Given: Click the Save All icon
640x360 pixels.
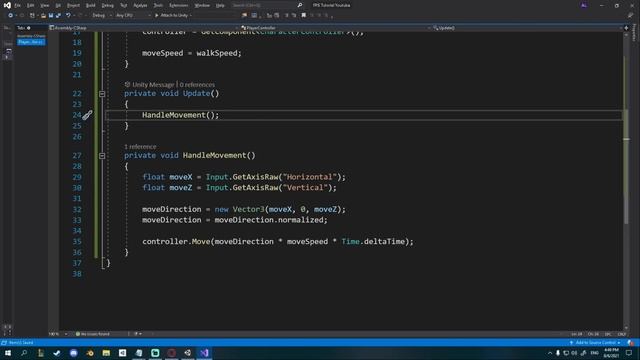Looking at the screenshot, I should point(58,16).
